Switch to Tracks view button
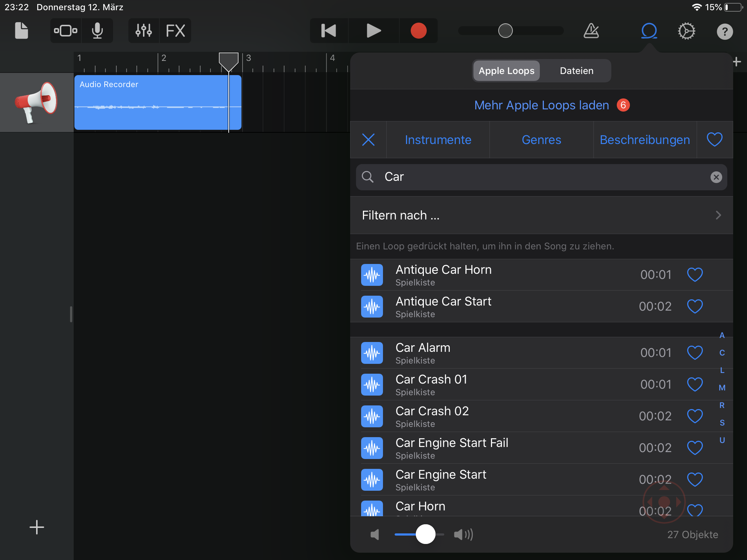747x560 pixels. coord(66,31)
